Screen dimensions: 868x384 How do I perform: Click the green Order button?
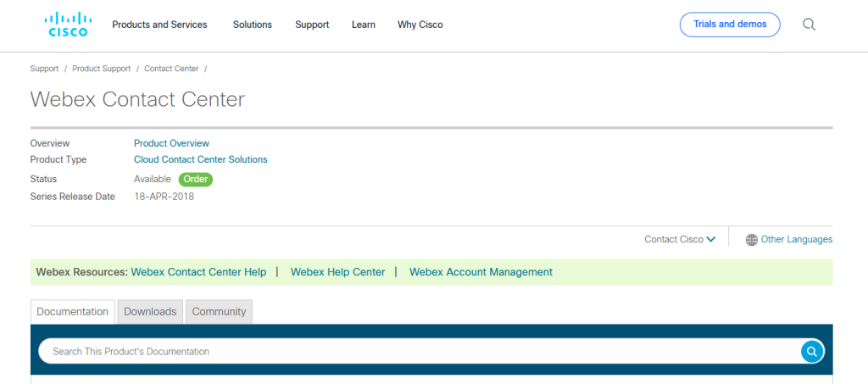[x=196, y=179]
